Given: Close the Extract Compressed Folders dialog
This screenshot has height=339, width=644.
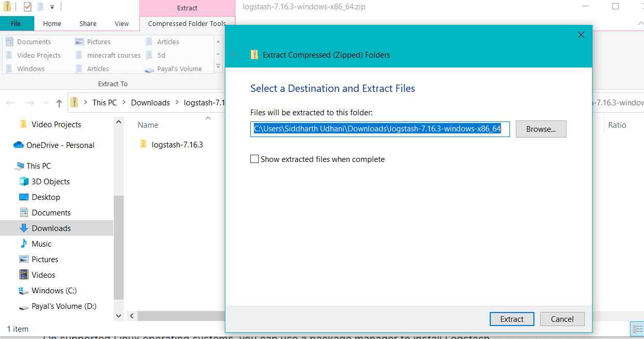Looking at the screenshot, I should coord(581,35).
